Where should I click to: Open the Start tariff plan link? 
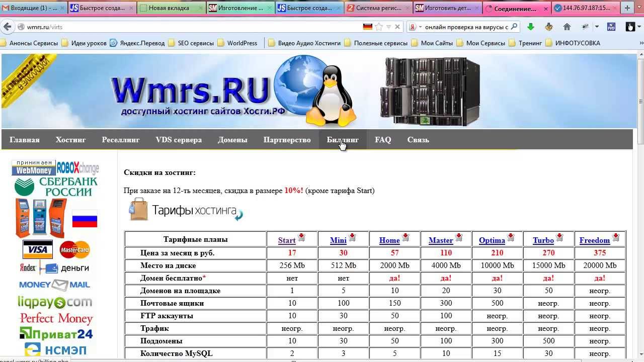coord(287,240)
